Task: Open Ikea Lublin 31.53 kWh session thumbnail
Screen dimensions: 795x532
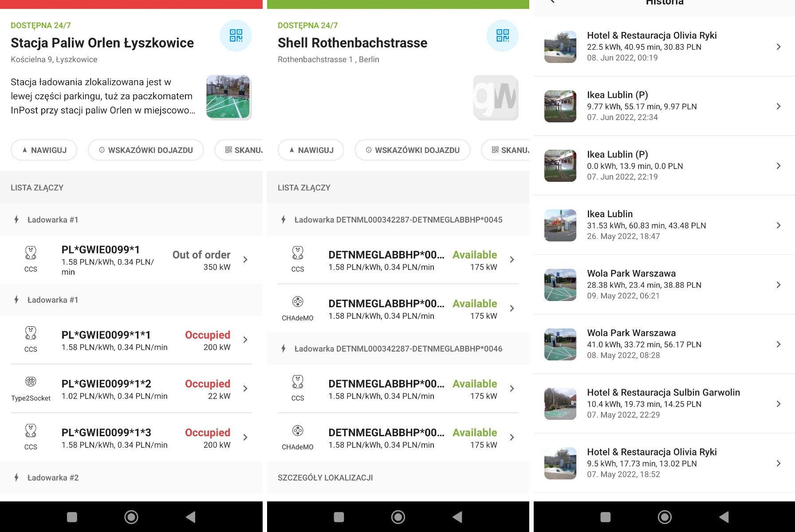Action: [x=560, y=225]
